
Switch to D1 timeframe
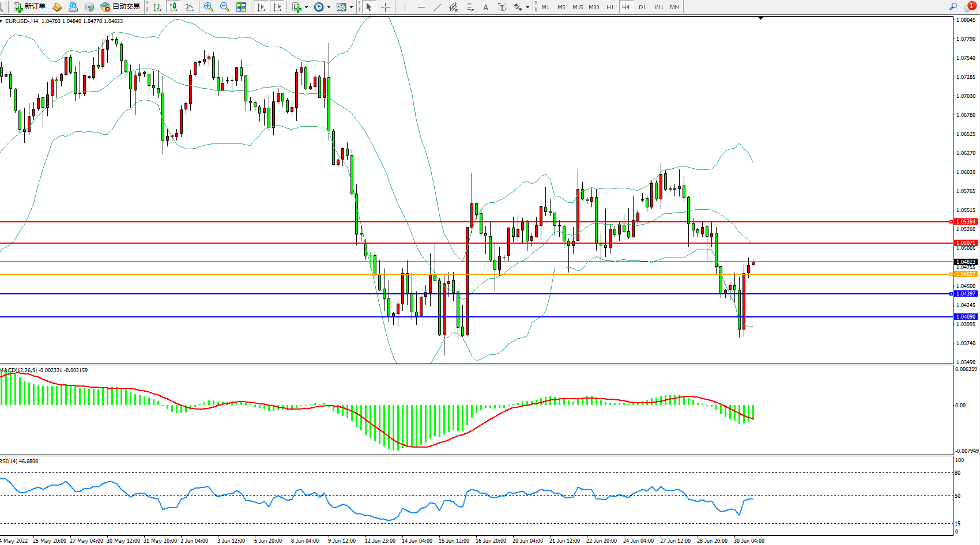pos(642,7)
